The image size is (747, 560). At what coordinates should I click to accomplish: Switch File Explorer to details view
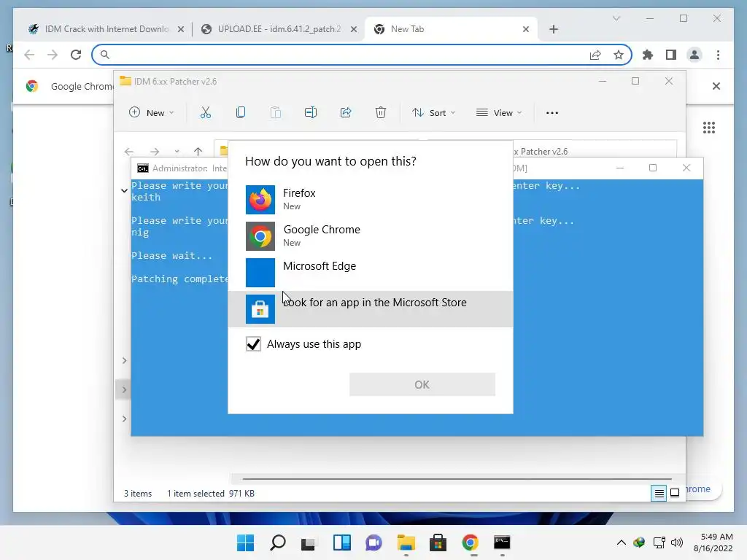[x=659, y=494]
